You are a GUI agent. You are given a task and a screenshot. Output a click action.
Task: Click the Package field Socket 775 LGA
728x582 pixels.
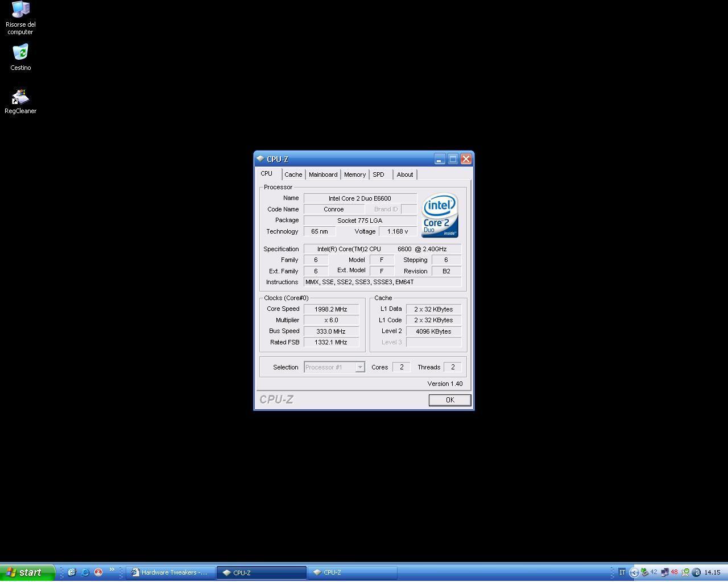pos(360,221)
